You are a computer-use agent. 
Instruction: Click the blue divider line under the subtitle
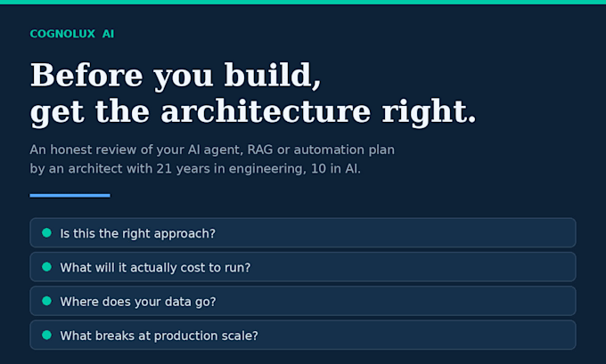[70, 196]
